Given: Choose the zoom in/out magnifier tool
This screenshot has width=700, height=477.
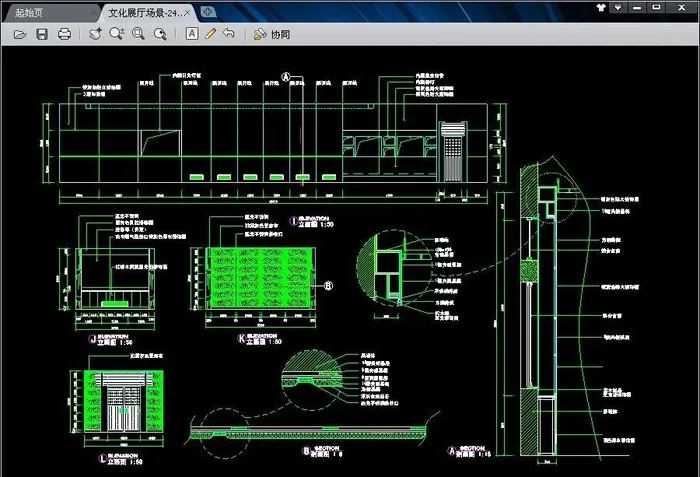Looking at the screenshot, I should coord(117,34).
